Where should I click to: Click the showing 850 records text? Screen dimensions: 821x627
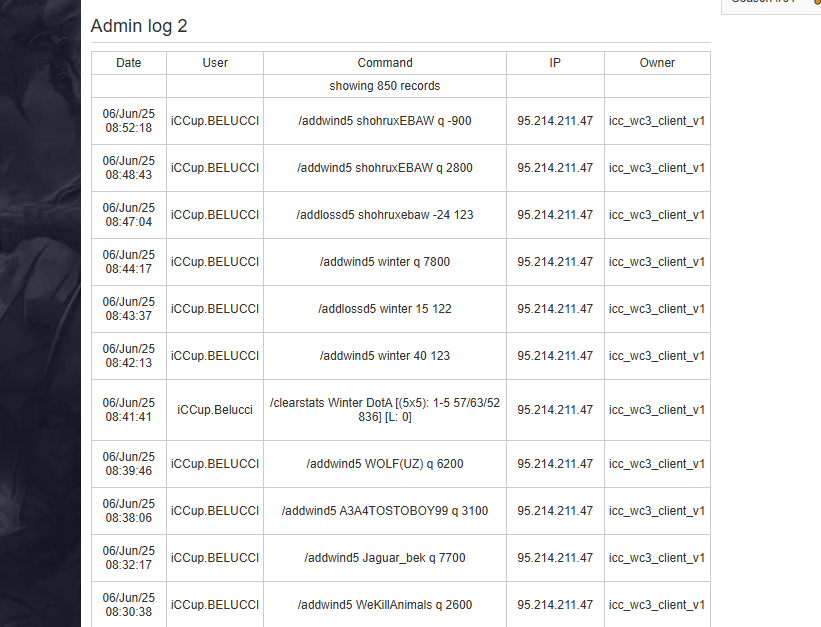coord(385,86)
